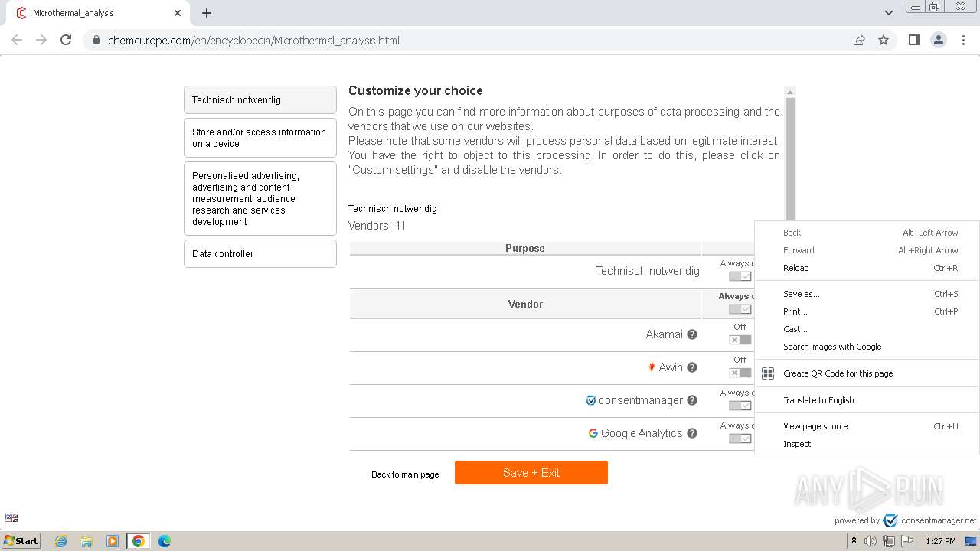Bookmark this page with the star icon
Image resolution: width=980 pixels, height=551 pixels.
[x=884, y=40]
